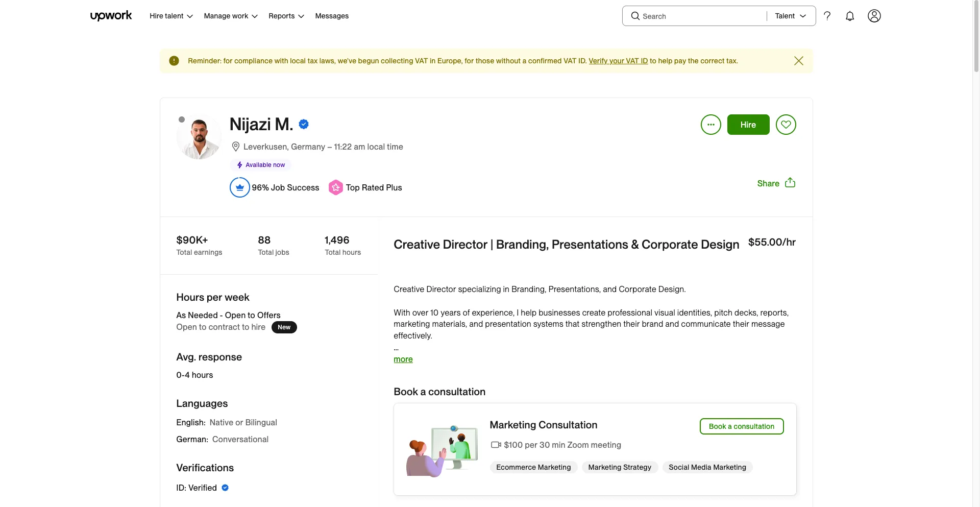Click the location pin icon

coord(236,147)
